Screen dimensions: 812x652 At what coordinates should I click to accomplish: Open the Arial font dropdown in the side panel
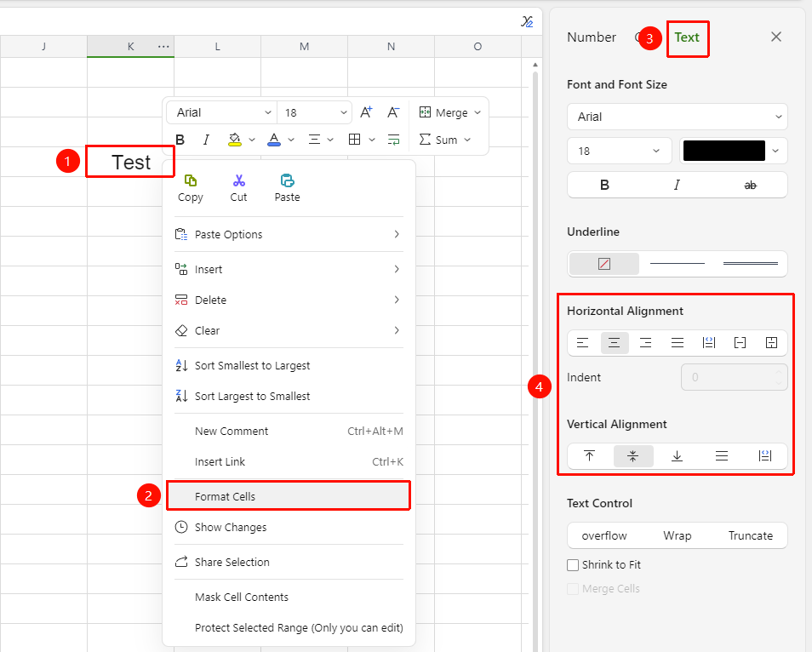pos(678,117)
